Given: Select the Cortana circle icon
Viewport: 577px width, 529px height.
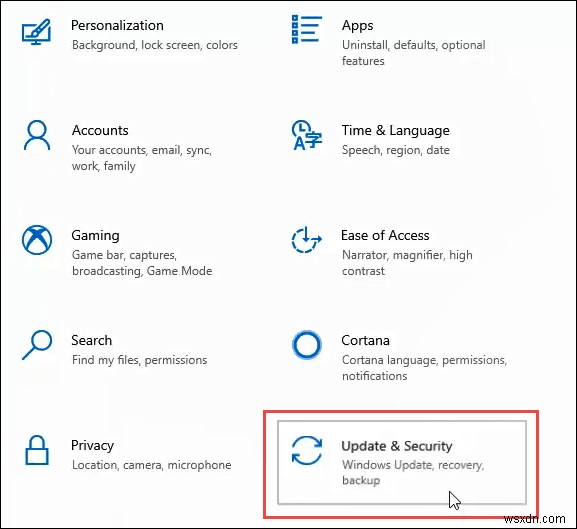Looking at the screenshot, I should 307,345.
